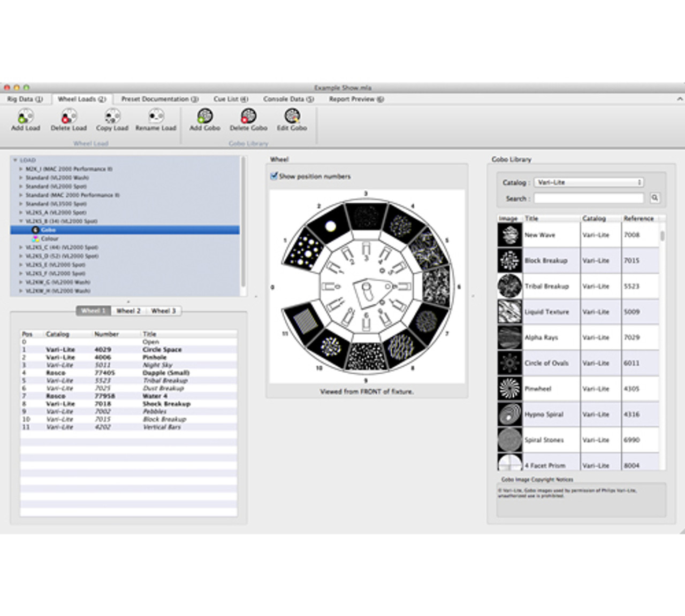The width and height of the screenshot is (685, 616).
Task: Open the Cue List tab
Action: tap(231, 99)
